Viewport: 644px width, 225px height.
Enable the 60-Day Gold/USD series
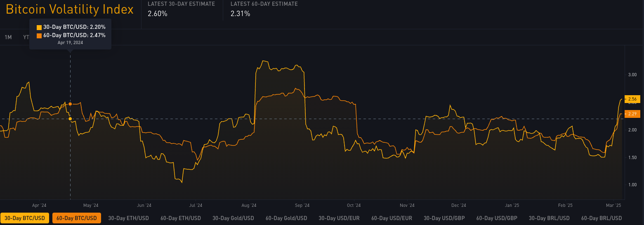(286, 218)
